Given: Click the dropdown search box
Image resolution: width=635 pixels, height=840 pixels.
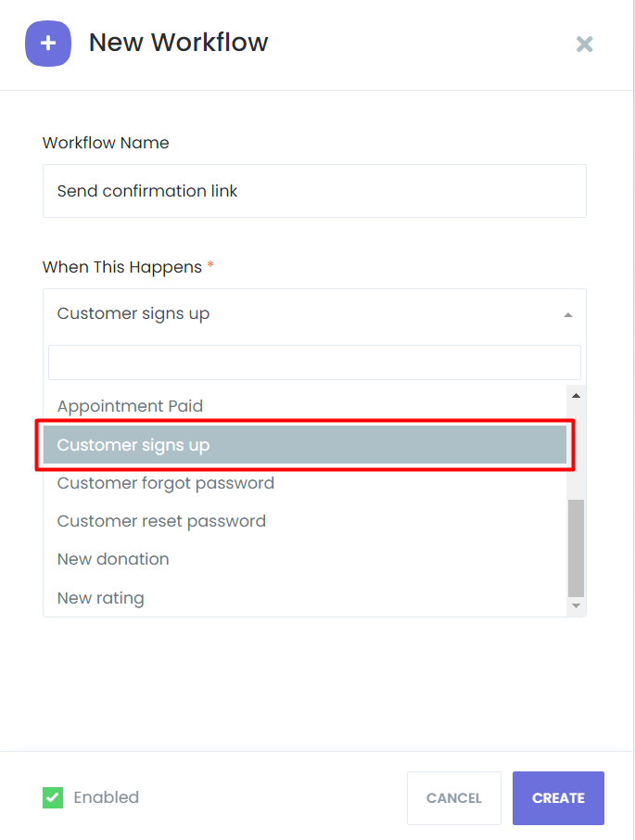Looking at the screenshot, I should [314, 362].
